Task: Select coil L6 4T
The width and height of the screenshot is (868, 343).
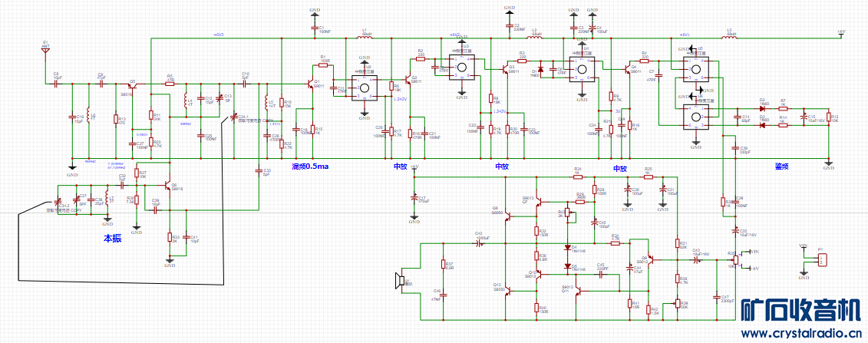Action: click(x=88, y=116)
